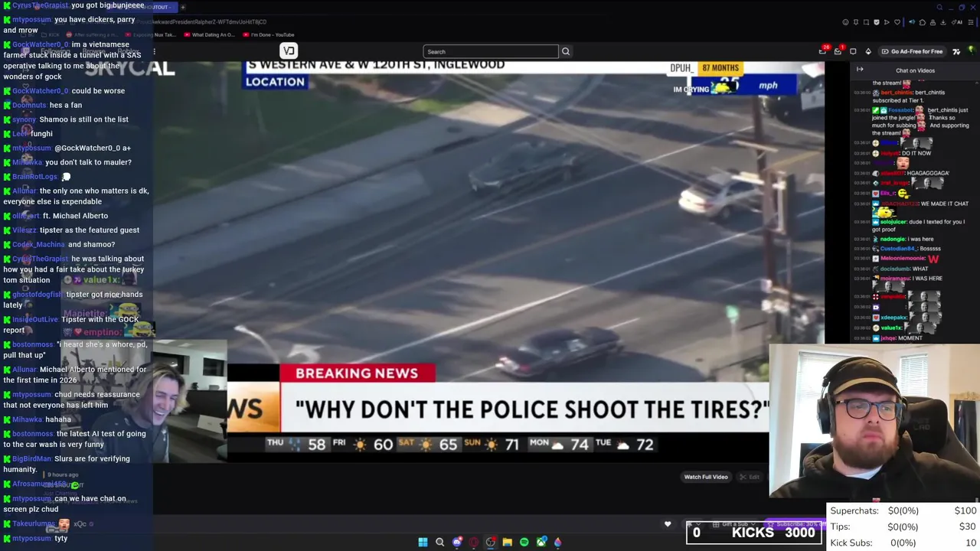Click the heart follow icon below video
The width and height of the screenshot is (980, 551).
pos(668,524)
